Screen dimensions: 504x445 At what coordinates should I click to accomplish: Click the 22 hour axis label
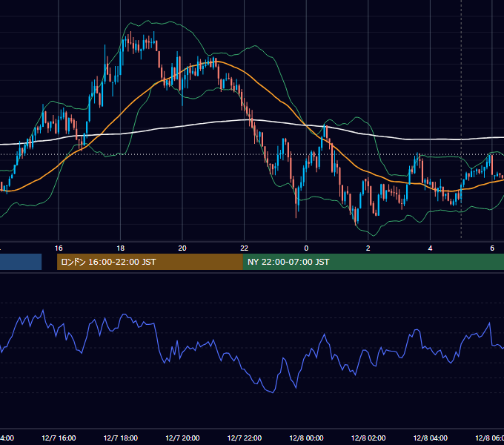click(245, 248)
